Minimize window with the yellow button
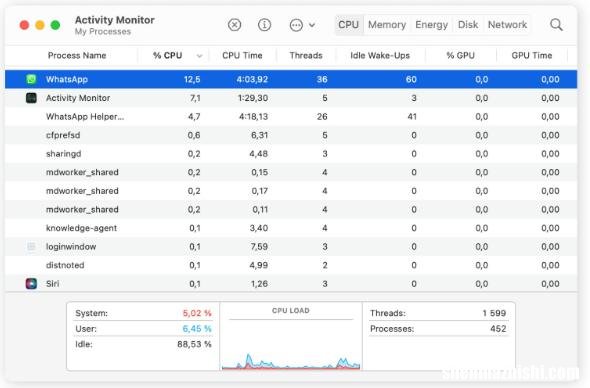This screenshot has width=590, height=388. pyautogui.click(x=40, y=25)
